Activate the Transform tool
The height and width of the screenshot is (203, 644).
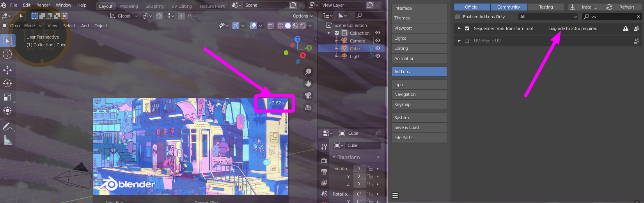(8, 111)
